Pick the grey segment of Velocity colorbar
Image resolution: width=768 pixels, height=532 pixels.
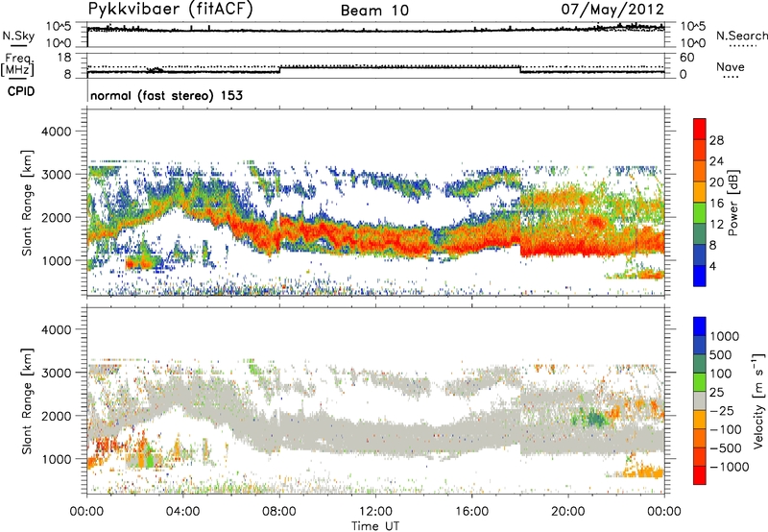[700, 400]
